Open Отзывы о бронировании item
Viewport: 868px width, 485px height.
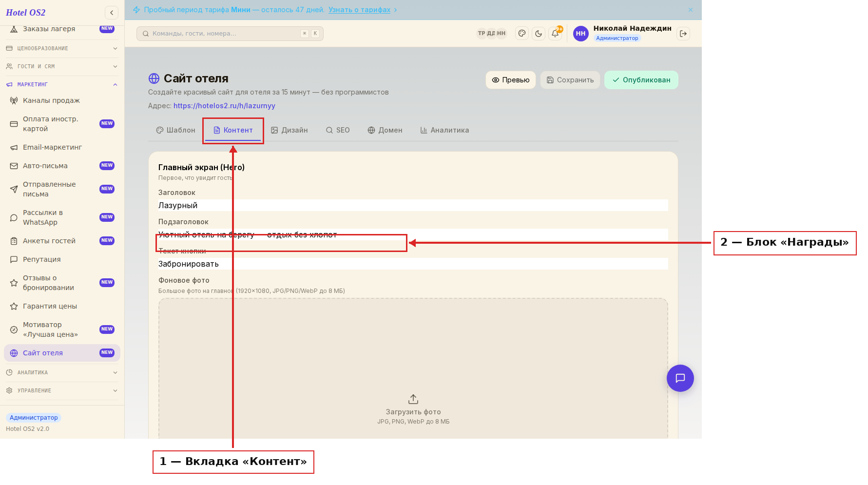click(x=62, y=283)
